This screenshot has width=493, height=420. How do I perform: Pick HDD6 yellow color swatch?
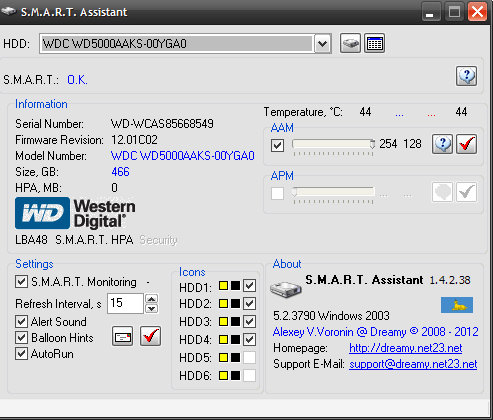tap(223, 376)
